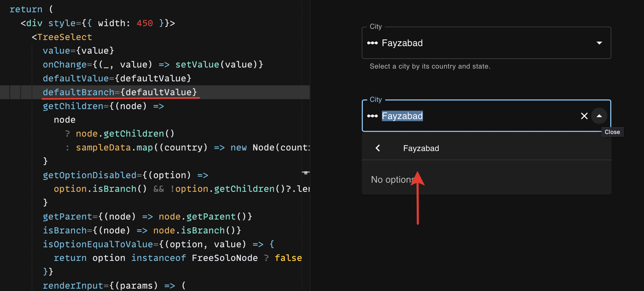Click the Fayzabad breadcrumb header in the popup
The height and width of the screenshot is (291, 644).
(421, 148)
